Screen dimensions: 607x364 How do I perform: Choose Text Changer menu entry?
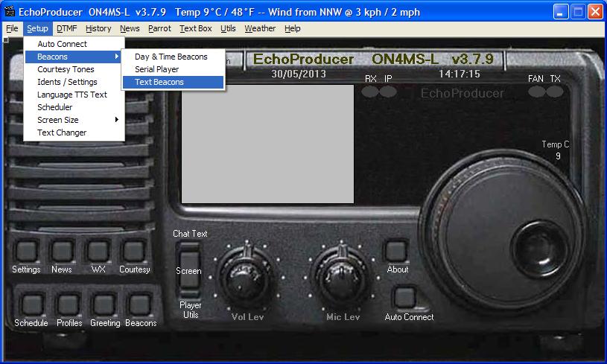click(74, 132)
